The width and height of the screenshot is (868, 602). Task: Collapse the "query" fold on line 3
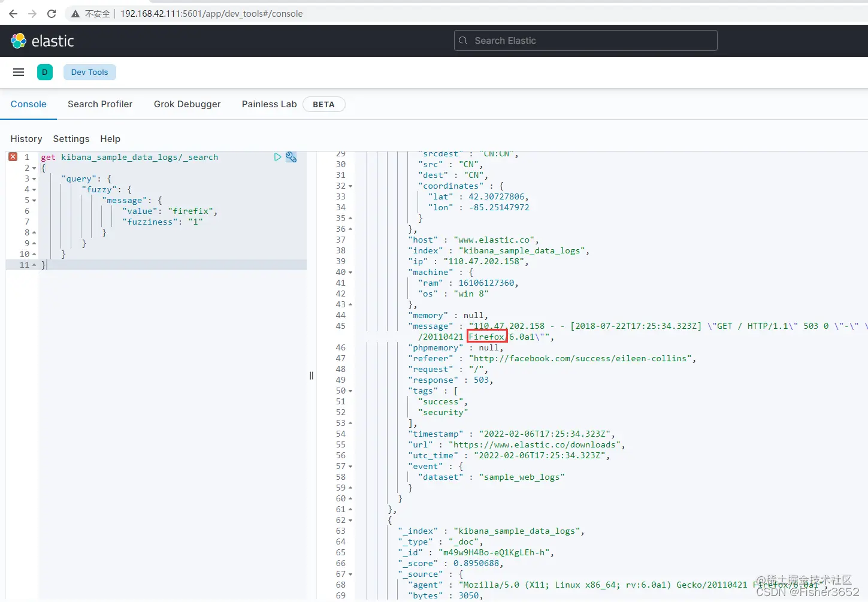[34, 179]
